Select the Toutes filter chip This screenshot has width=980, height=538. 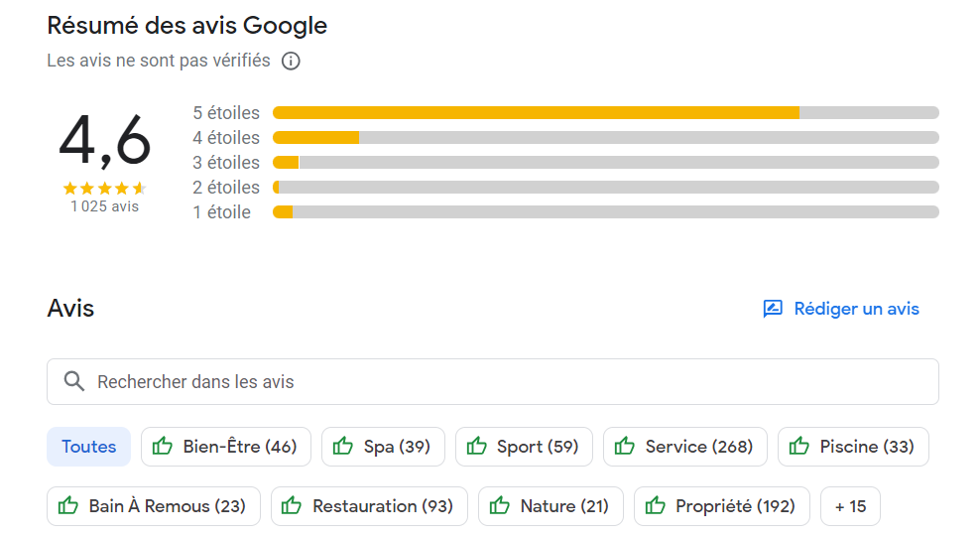point(88,447)
